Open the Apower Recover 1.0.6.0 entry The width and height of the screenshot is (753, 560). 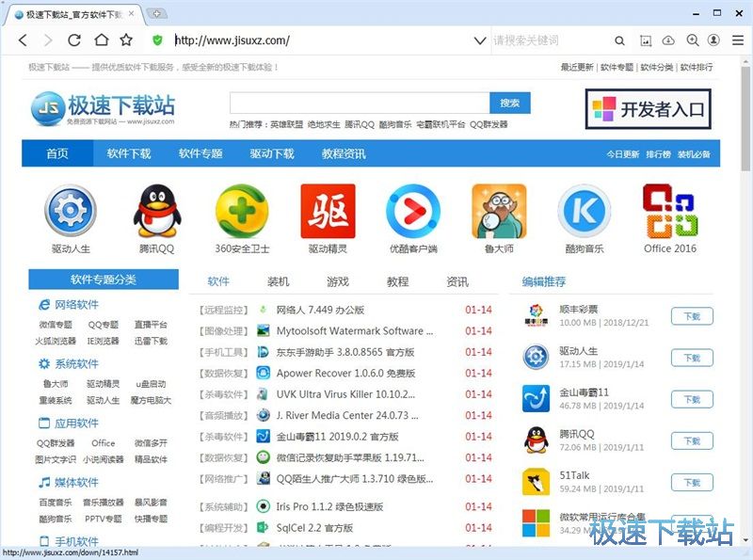point(345,373)
